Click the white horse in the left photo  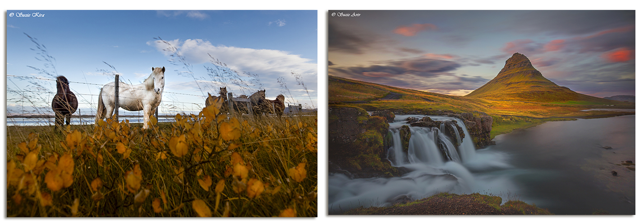pyautogui.click(x=133, y=96)
